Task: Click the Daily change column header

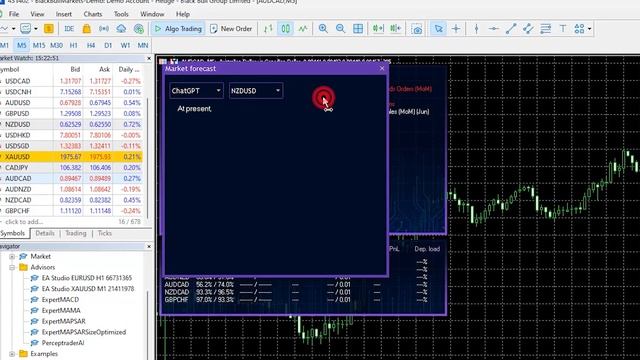Action: pyautogui.click(x=129, y=69)
